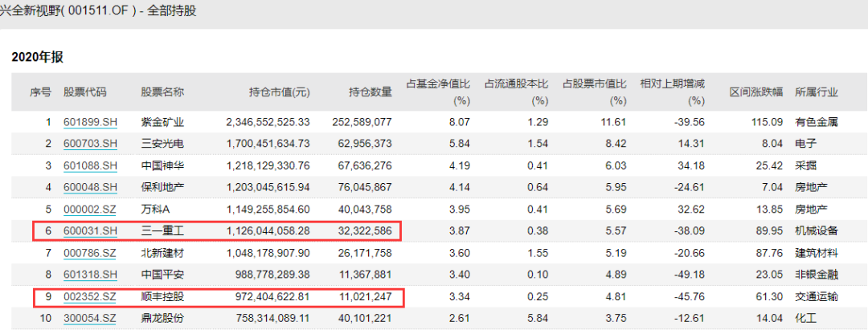Click the 序号 column header

pyautogui.click(x=40, y=92)
